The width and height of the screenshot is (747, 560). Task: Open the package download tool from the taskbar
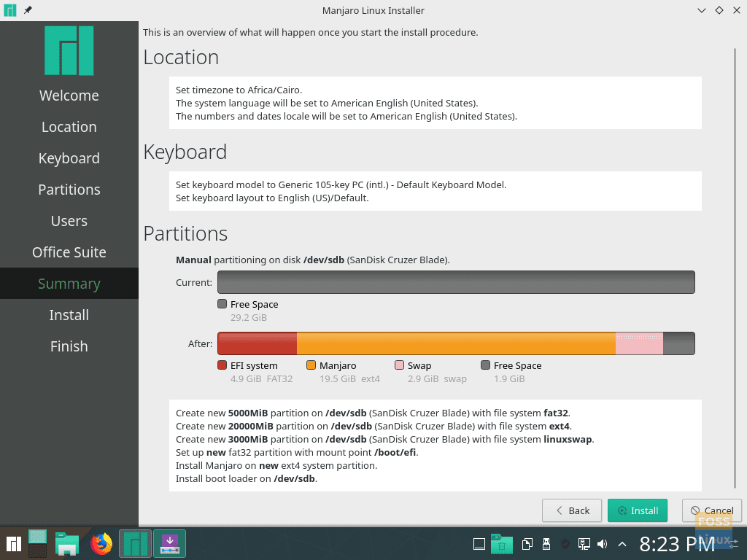(169, 543)
